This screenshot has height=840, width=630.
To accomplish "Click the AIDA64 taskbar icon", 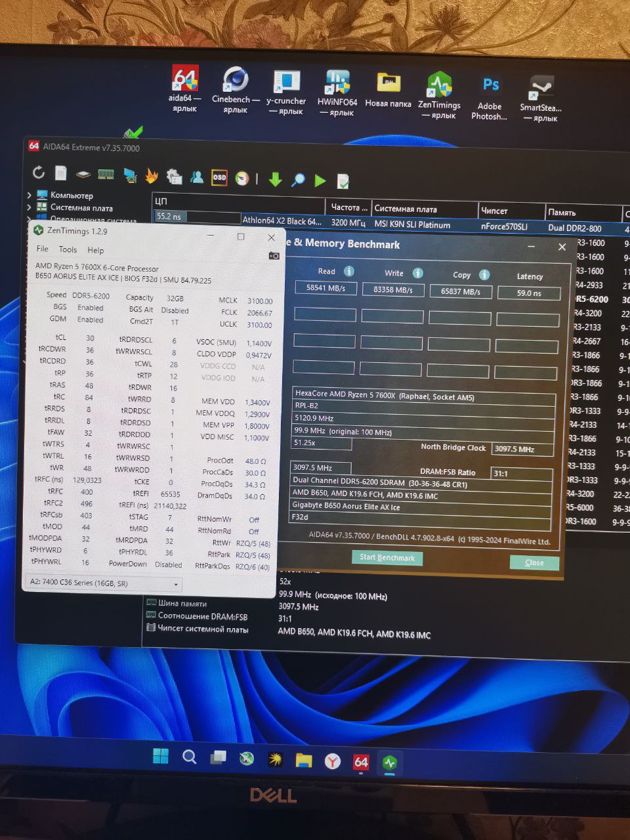I will [361, 762].
